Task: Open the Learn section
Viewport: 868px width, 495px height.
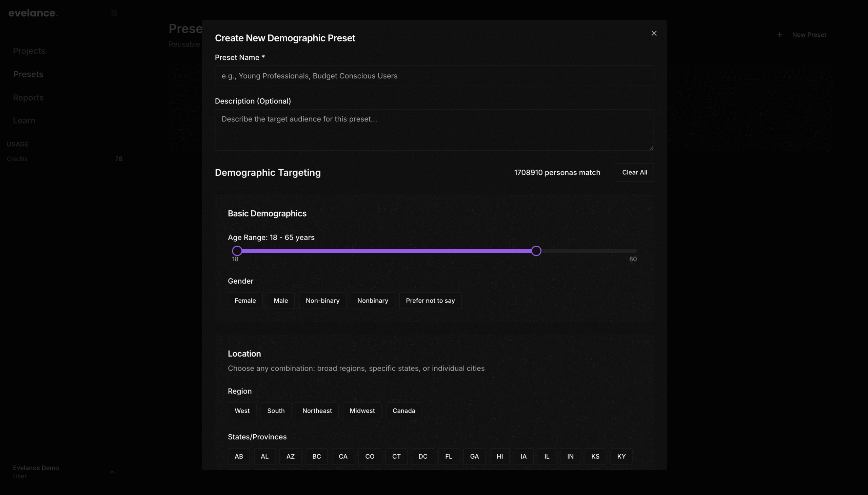Action: click(x=24, y=120)
